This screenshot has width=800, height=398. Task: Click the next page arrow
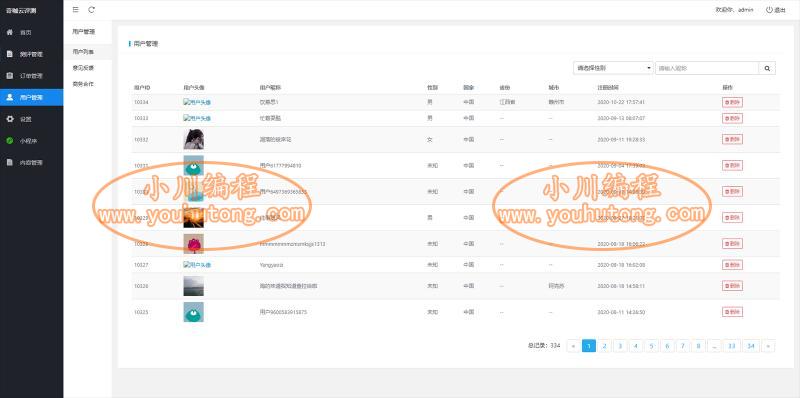click(768, 346)
